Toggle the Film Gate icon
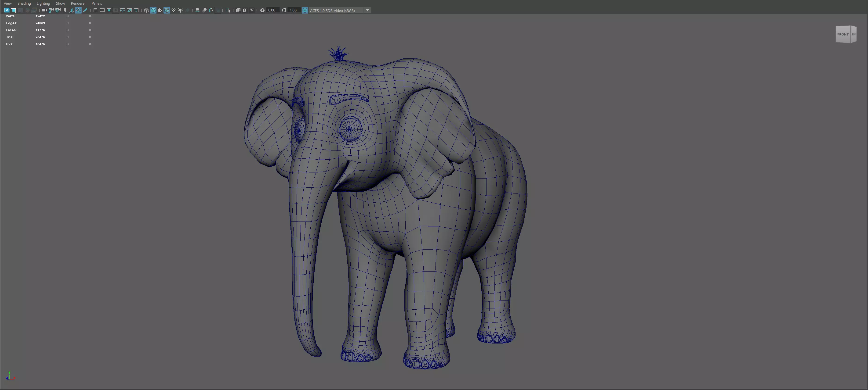868x390 pixels. pos(102,11)
